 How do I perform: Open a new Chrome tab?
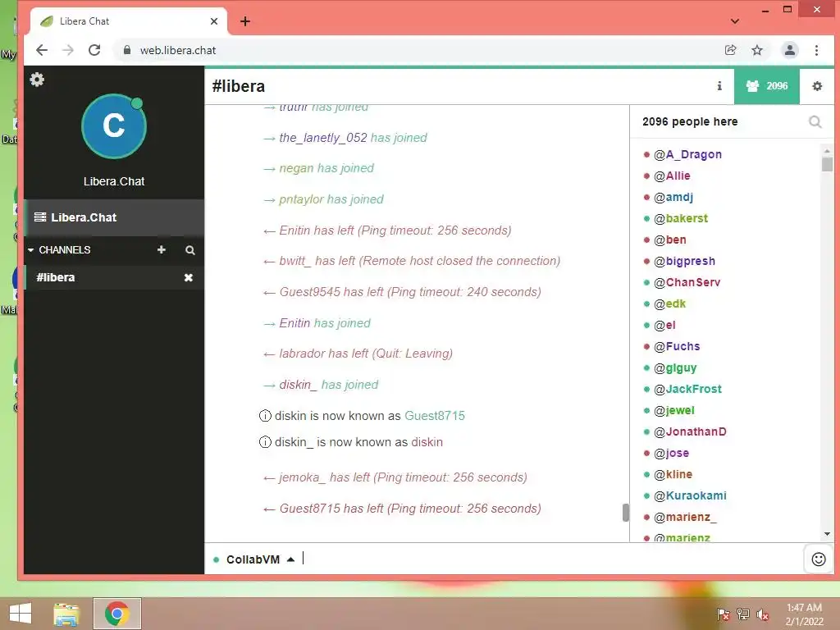coord(245,21)
